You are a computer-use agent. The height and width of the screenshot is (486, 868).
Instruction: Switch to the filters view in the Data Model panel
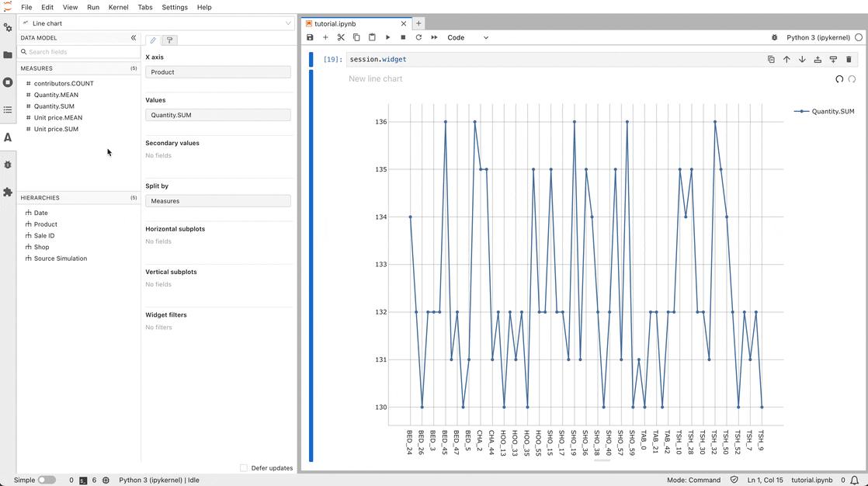[x=169, y=40]
